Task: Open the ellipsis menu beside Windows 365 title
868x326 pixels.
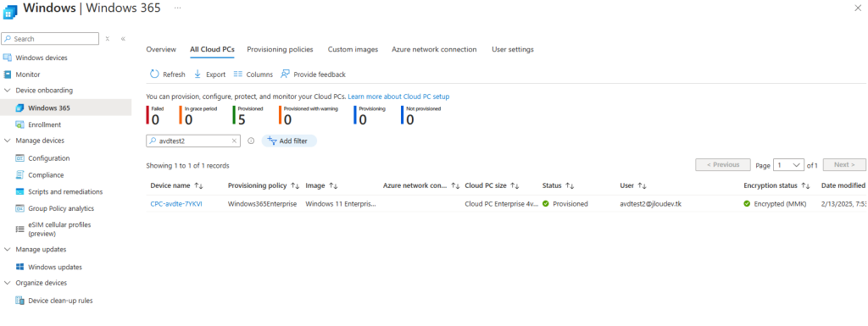Action: [177, 8]
